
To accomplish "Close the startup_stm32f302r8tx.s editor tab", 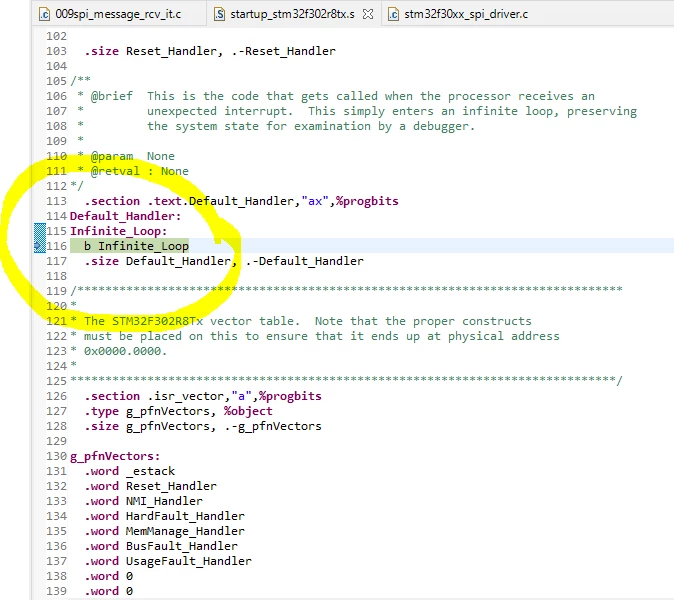I will tap(368, 14).
